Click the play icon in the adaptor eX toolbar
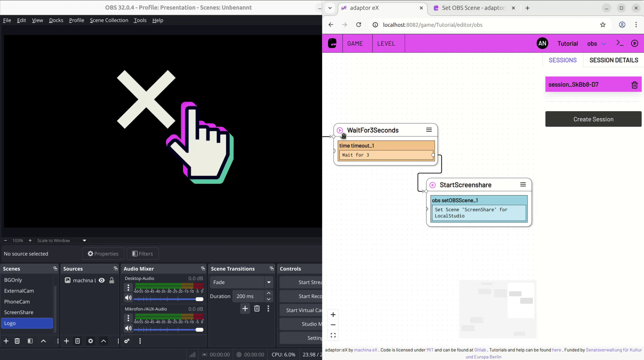Image resolution: width=644 pixels, height=360 pixels. click(x=635, y=43)
